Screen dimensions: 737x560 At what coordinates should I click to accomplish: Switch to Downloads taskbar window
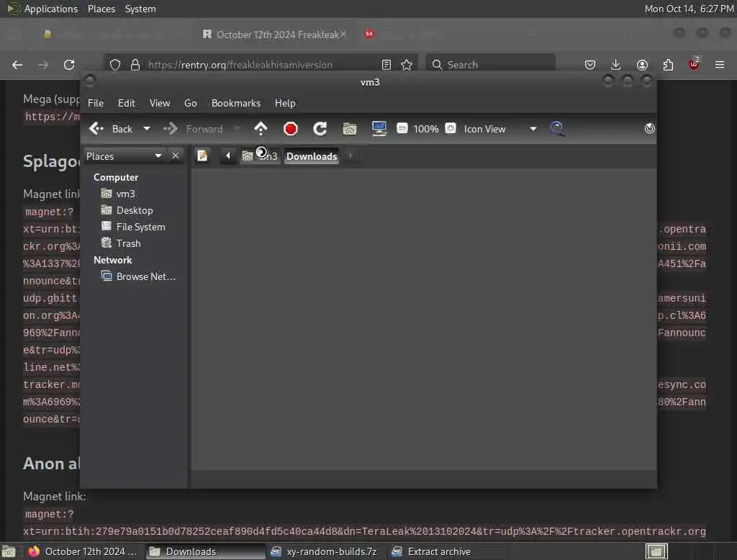click(205, 551)
